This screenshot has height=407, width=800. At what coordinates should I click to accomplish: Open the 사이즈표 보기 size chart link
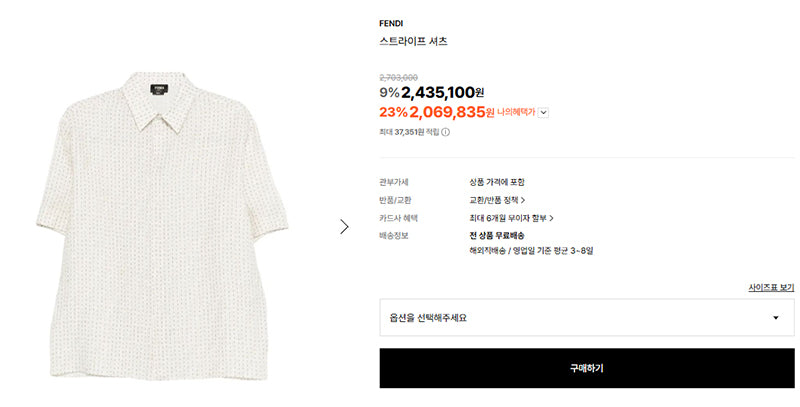(x=771, y=288)
